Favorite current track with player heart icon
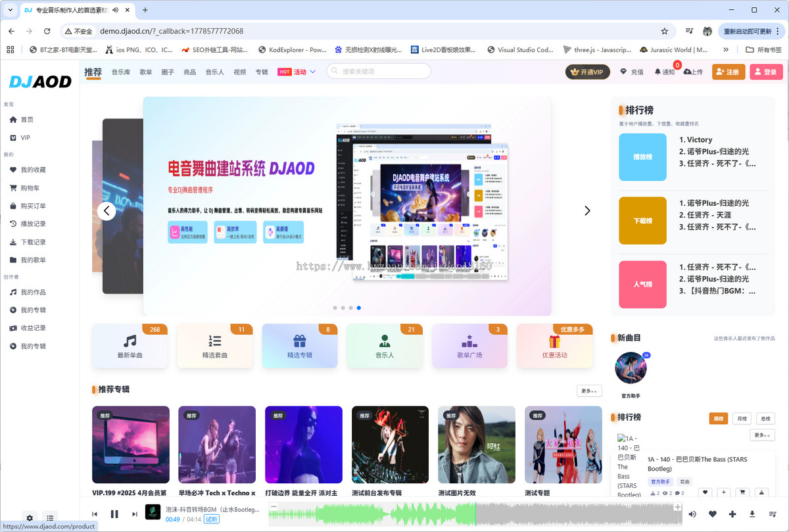This screenshot has width=789, height=532. 713,514
